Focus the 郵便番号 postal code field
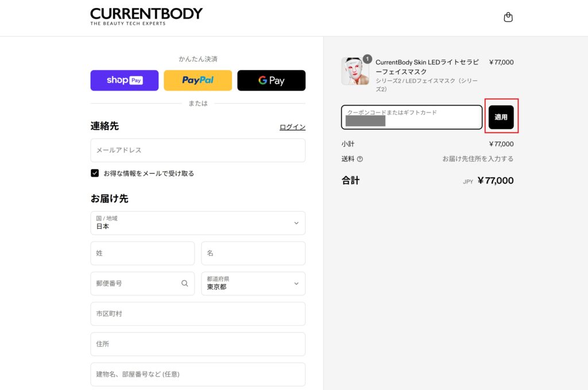 [142, 283]
